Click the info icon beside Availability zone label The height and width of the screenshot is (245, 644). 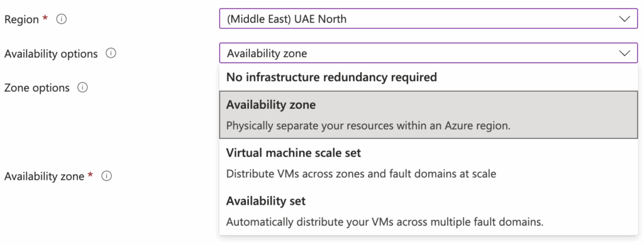pos(106,176)
